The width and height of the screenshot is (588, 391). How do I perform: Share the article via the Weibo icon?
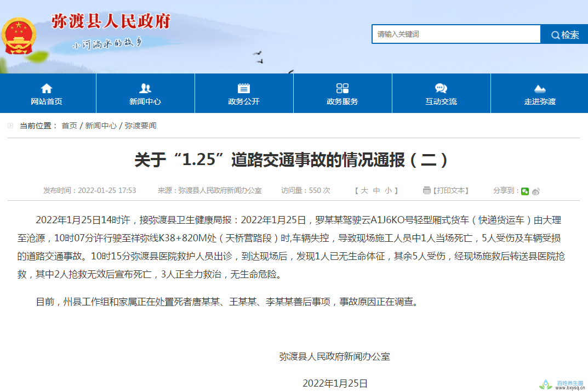536,191
